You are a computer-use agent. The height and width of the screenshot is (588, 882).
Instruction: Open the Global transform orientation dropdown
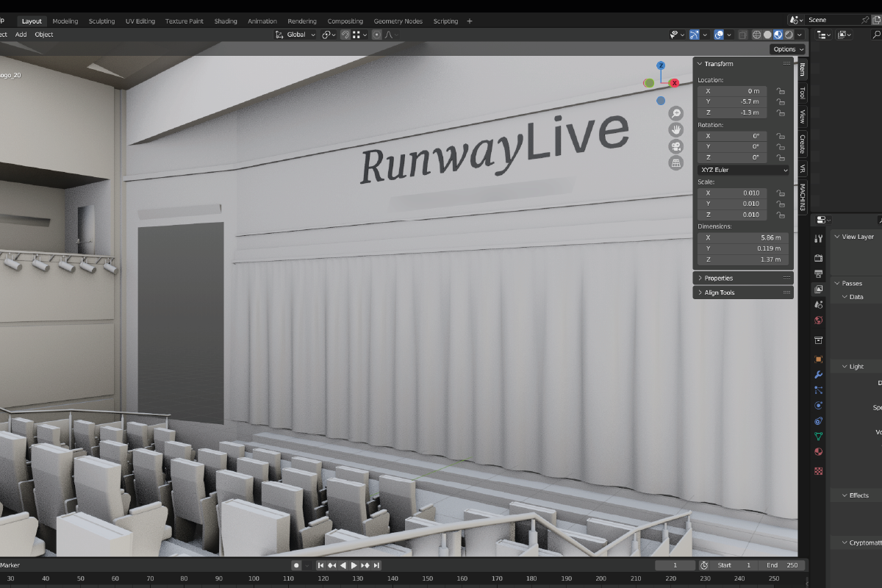[295, 35]
